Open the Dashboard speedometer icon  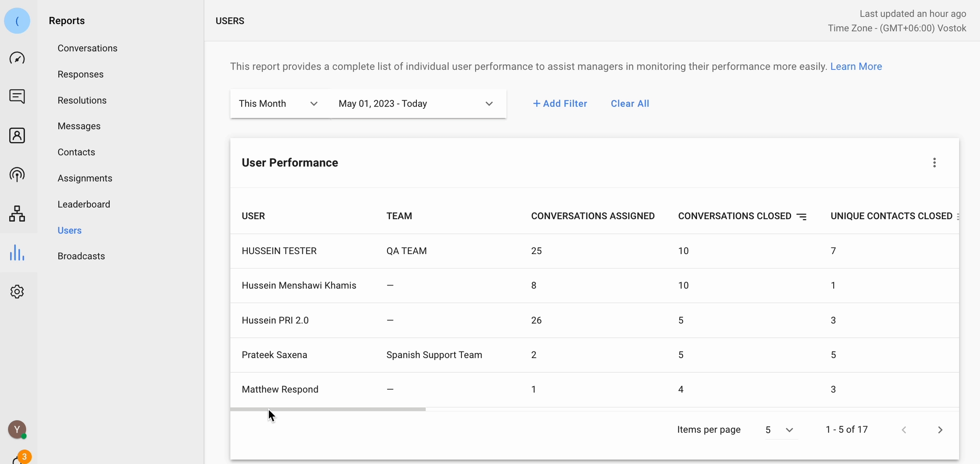point(17,58)
